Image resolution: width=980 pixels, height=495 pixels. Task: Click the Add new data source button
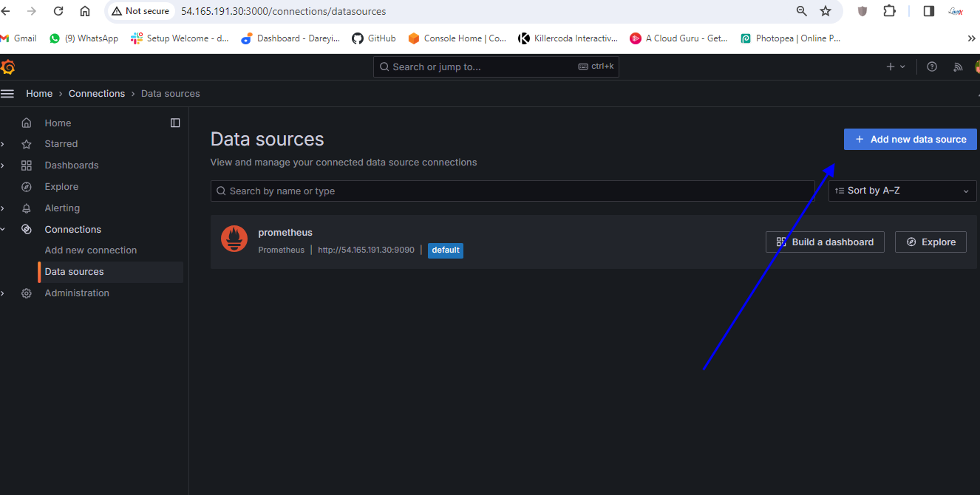point(910,139)
